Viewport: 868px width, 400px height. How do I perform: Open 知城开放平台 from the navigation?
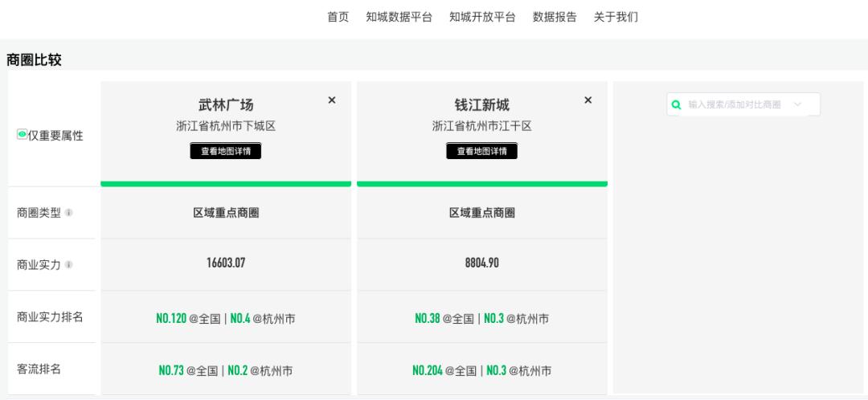pos(482,18)
